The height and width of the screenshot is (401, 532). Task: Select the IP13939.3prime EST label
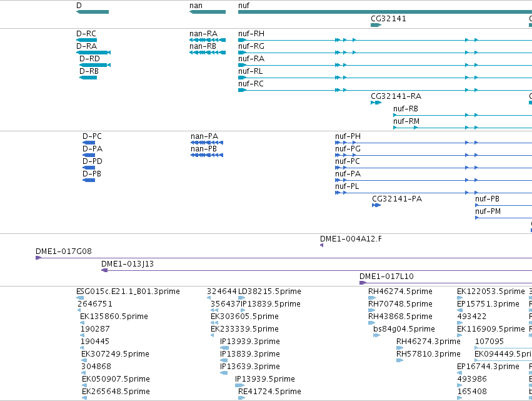[249, 342]
